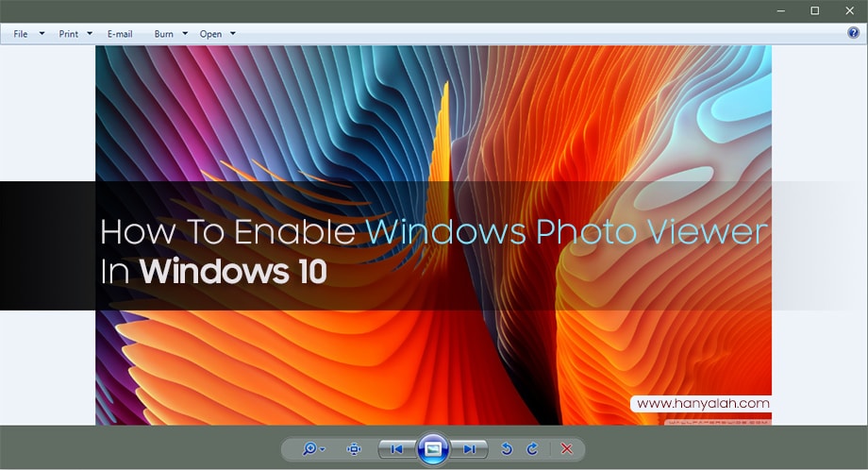868x470 pixels.
Task: Rotate the photo clockwise
Action: point(532,449)
